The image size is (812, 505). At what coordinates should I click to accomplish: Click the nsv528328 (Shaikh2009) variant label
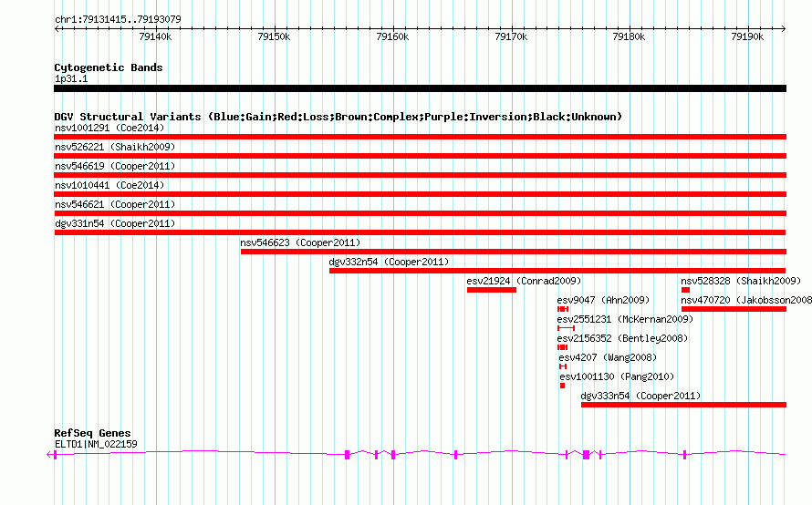point(740,281)
